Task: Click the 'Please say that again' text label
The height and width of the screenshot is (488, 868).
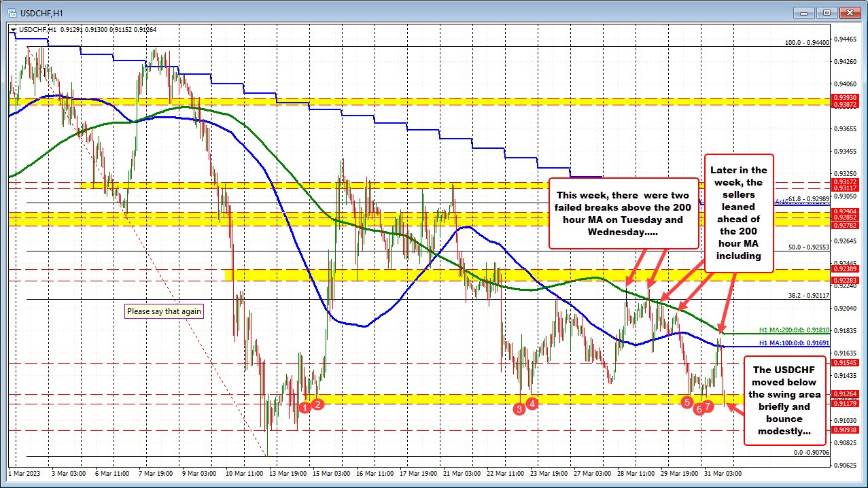Action: tap(164, 311)
